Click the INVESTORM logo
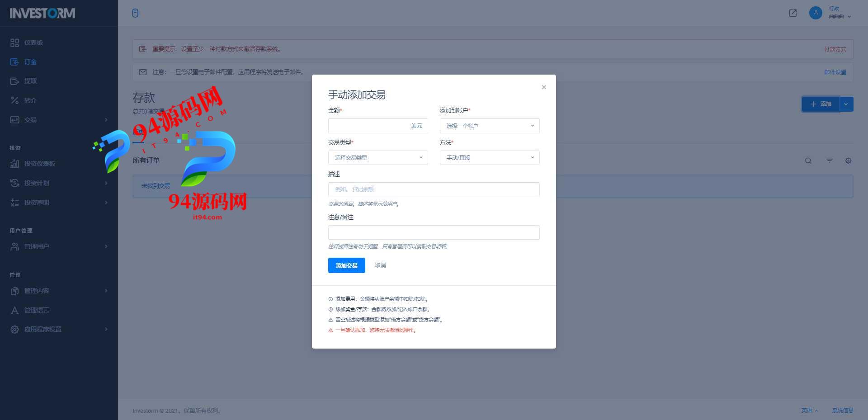Screen dimensions: 868x420 [x=42, y=13]
